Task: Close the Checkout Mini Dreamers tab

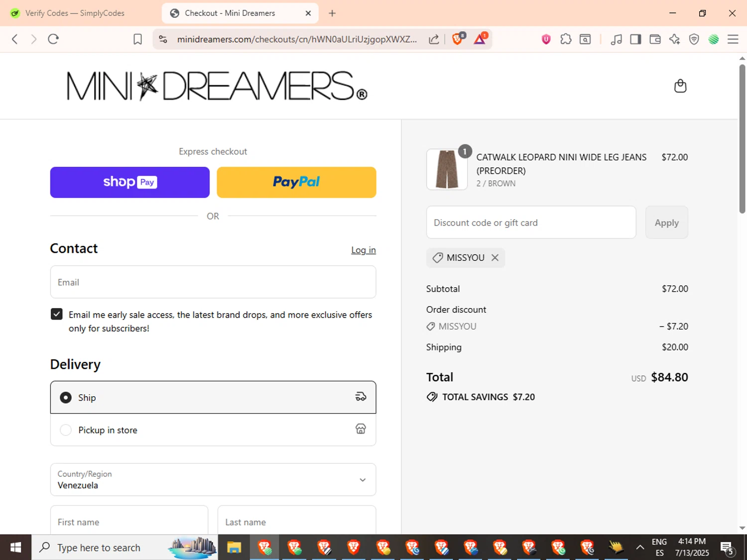Action: point(308,13)
